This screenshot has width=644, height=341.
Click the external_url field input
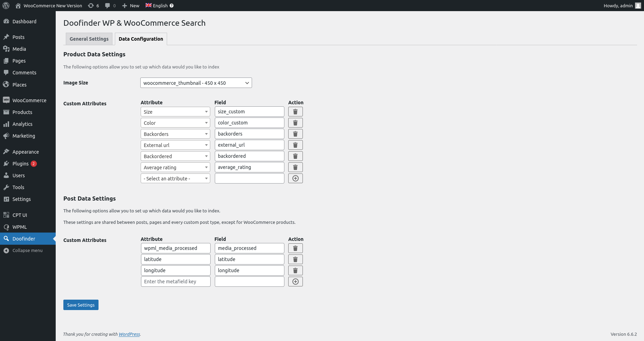[250, 145]
